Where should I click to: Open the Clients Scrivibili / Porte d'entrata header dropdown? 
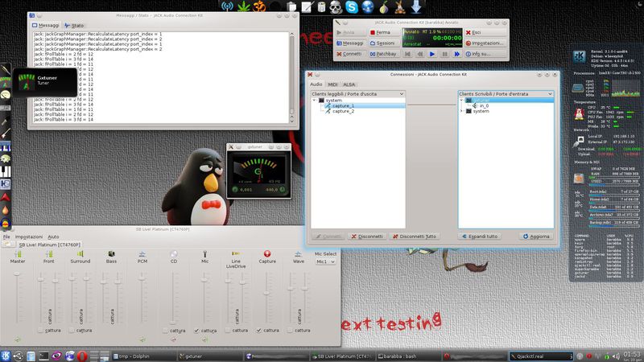point(506,94)
